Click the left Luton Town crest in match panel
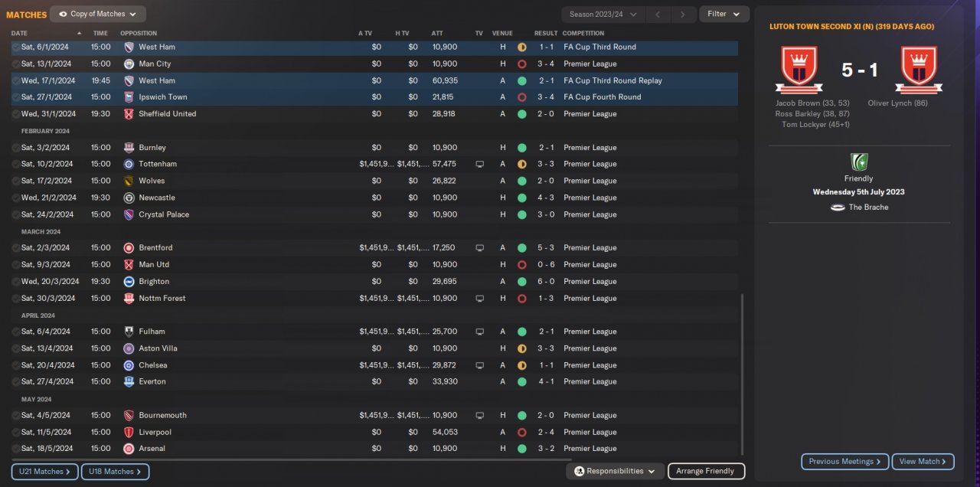This screenshot has height=487, width=980. click(799, 70)
